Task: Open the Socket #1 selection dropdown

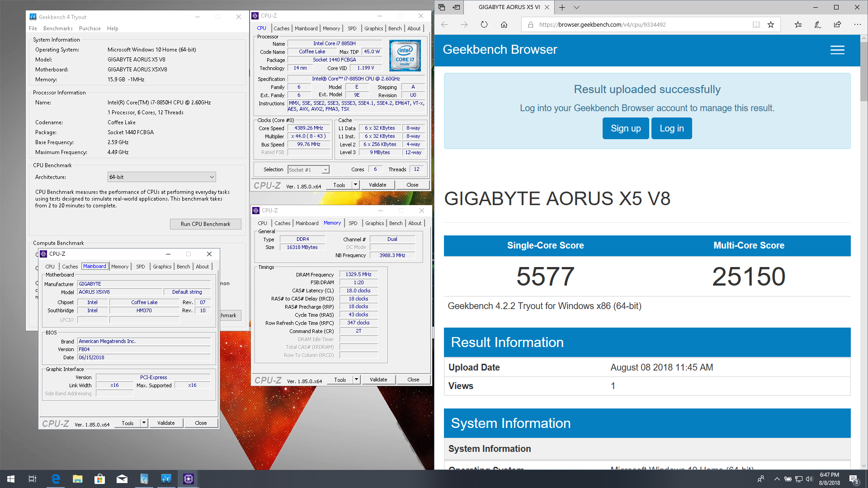Action: point(308,170)
